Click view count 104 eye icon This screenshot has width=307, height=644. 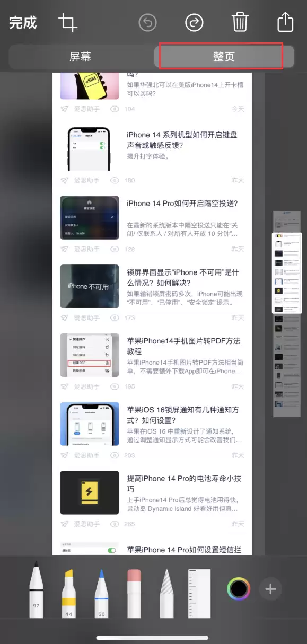(x=114, y=109)
